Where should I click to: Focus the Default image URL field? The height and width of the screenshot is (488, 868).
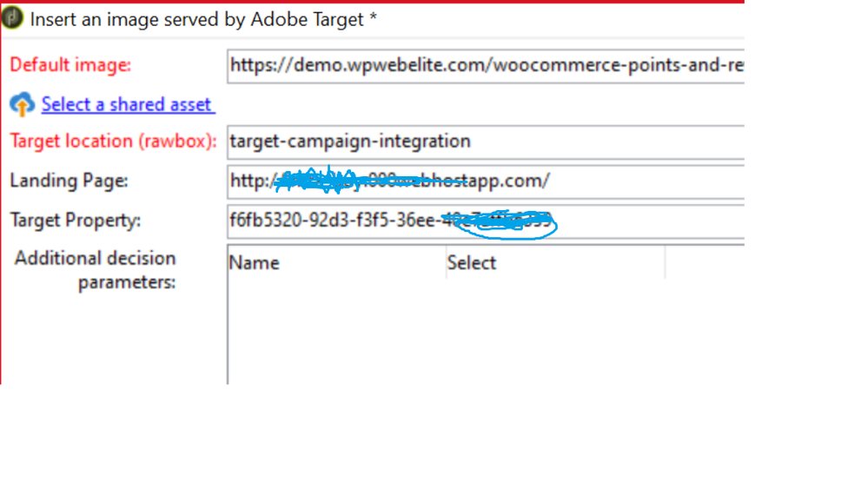pyautogui.click(x=487, y=65)
